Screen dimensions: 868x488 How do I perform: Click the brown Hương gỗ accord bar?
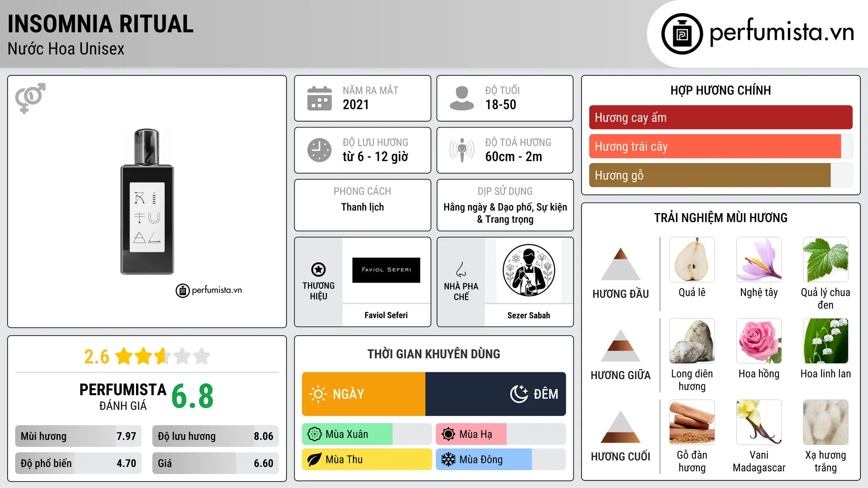tap(710, 175)
